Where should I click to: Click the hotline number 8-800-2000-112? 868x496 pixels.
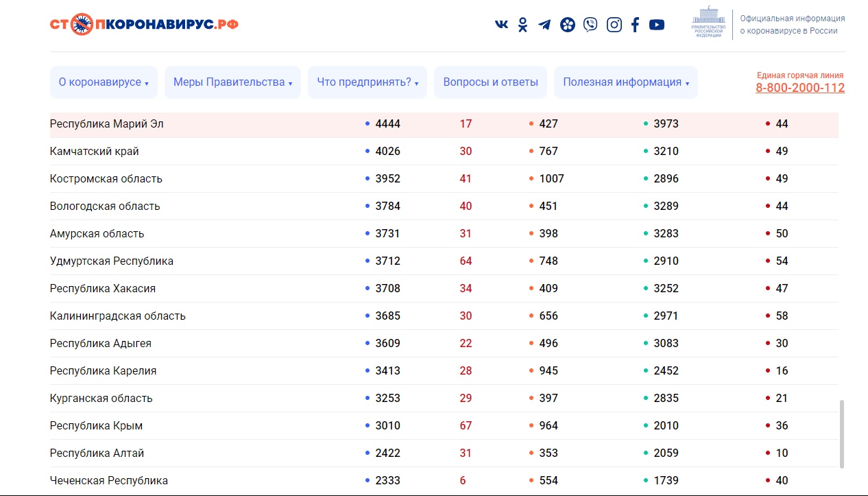pos(800,88)
